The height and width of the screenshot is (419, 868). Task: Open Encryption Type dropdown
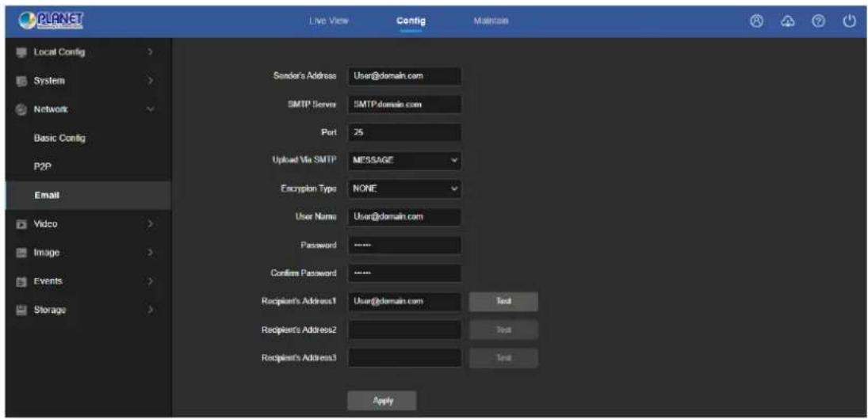click(404, 189)
